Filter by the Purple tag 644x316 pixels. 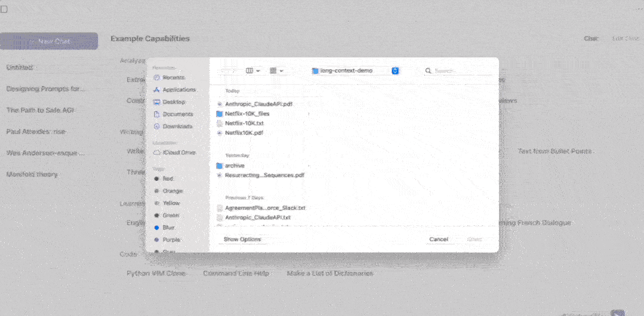tap(167, 240)
